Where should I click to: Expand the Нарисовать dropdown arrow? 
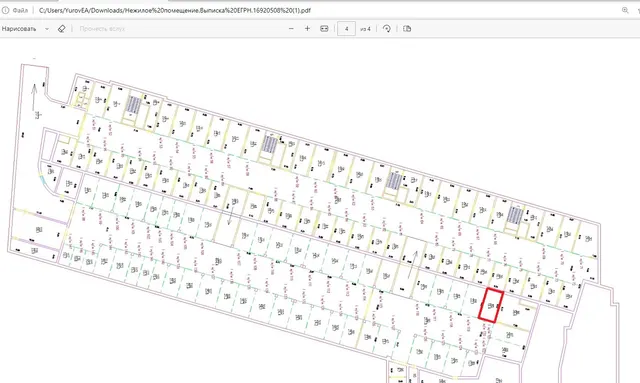pyautogui.click(x=47, y=29)
